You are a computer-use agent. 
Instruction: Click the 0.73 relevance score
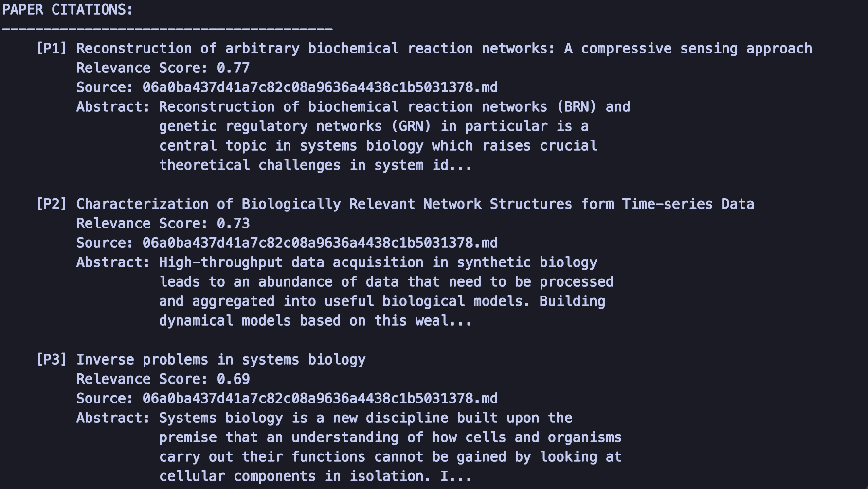(x=233, y=224)
